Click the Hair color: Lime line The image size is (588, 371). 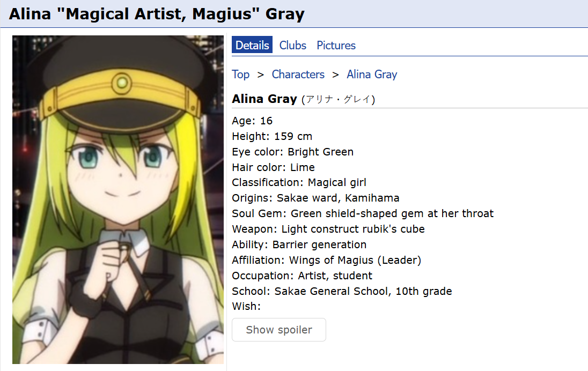pos(273,167)
